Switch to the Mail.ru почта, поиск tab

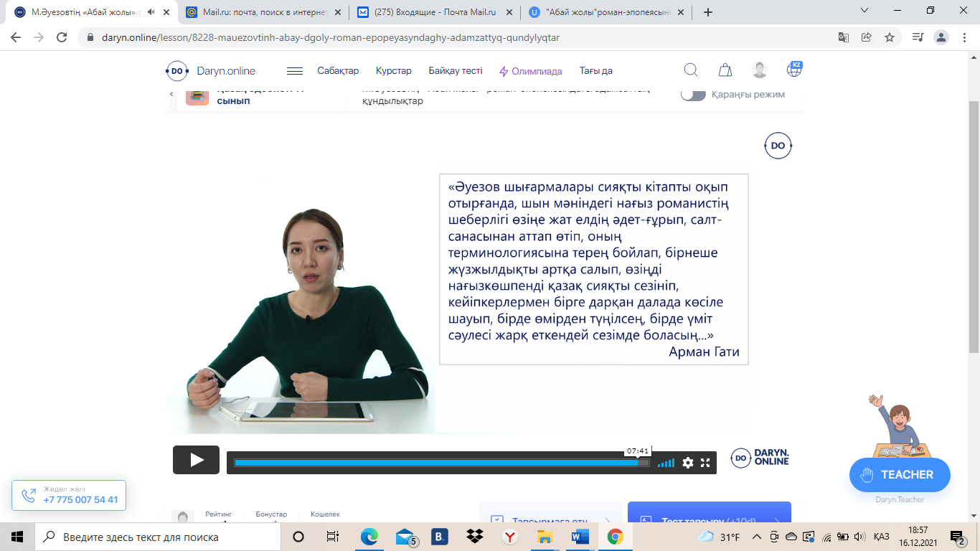tap(263, 12)
